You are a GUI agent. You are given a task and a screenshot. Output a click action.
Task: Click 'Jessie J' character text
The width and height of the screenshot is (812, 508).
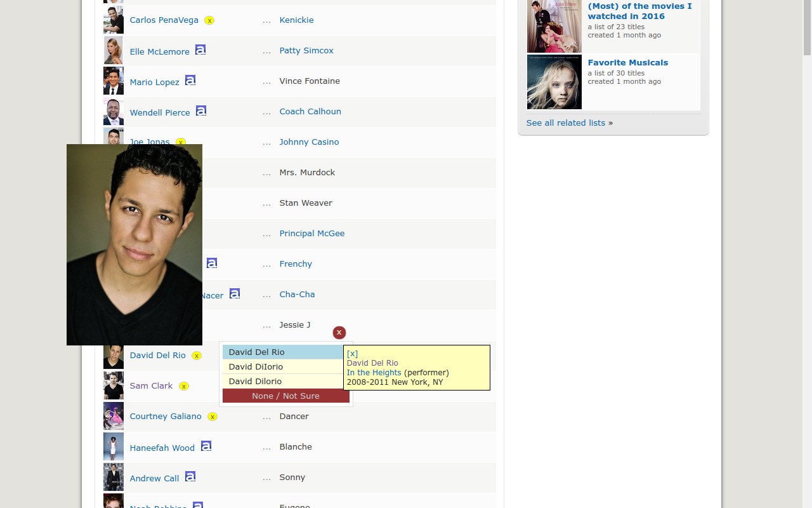click(295, 325)
